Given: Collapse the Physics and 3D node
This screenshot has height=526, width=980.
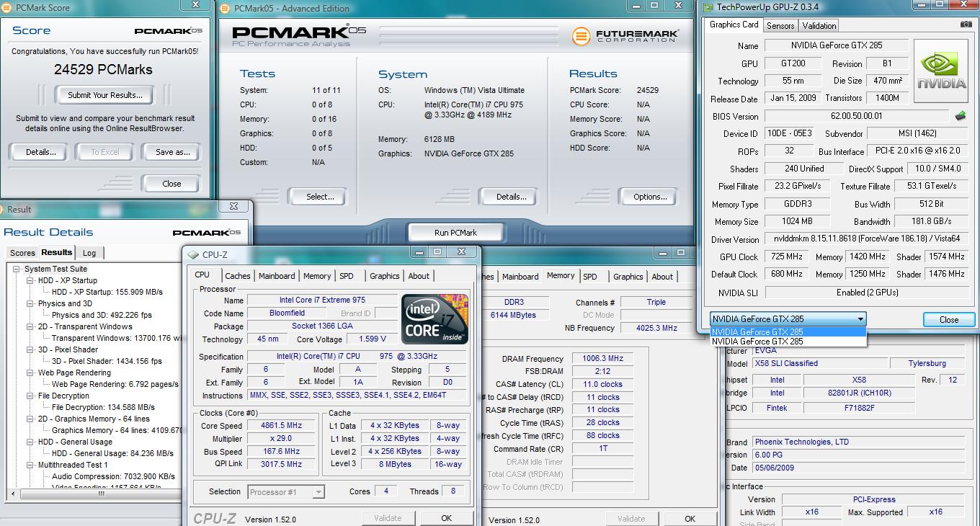Looking at the screenshot, I should (30, 303).
